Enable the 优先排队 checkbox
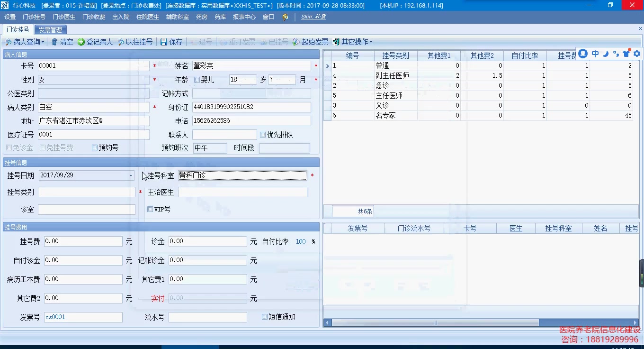 tap(263, 135)
